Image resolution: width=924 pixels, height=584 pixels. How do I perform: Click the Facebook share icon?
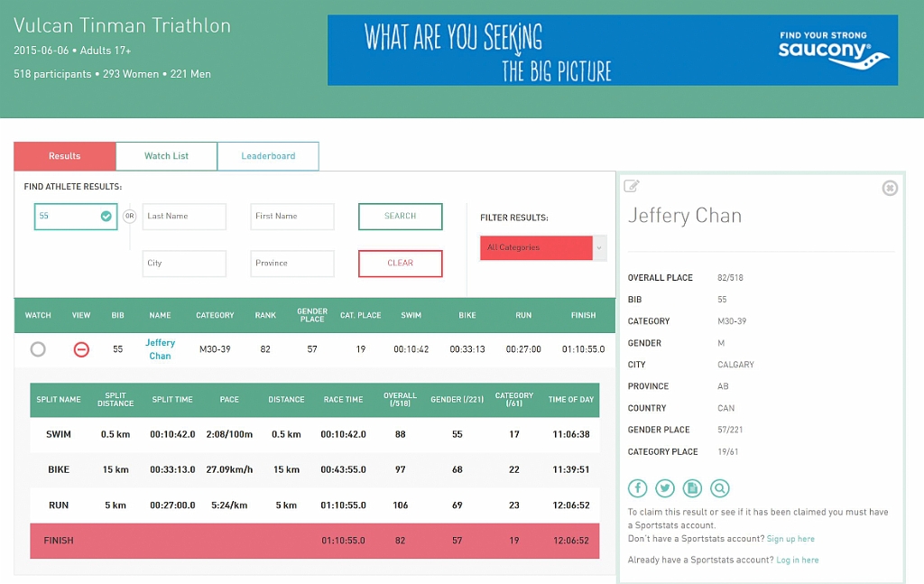638,488
